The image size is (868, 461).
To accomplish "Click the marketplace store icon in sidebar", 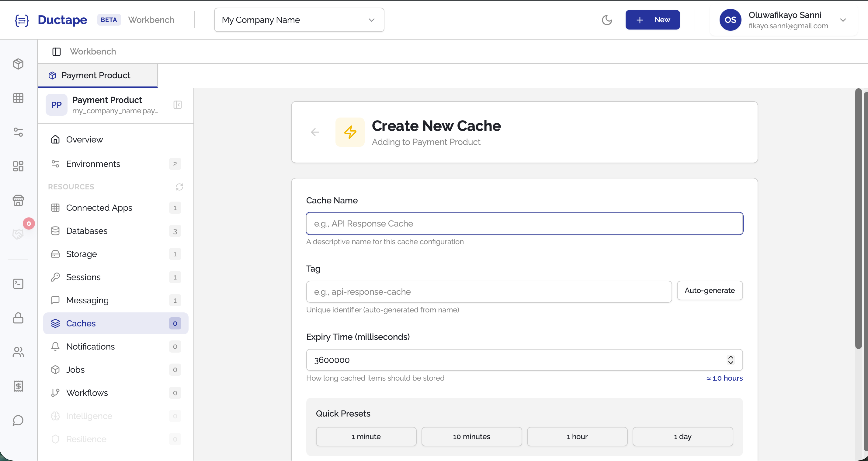I will [x=18, y=200].
